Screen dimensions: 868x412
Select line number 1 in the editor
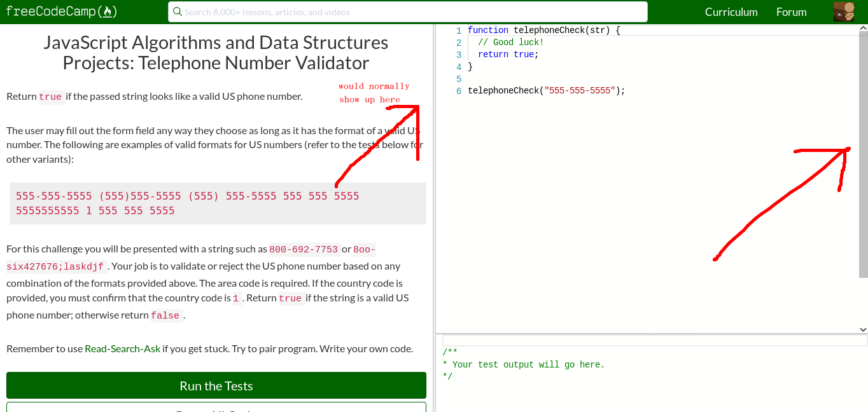(x=458, y=30)
